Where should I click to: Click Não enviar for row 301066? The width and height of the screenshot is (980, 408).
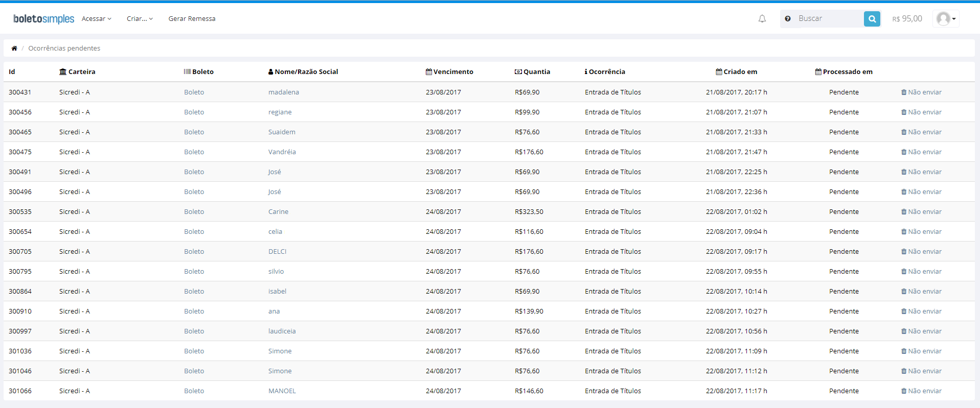[x=921, y=391]
